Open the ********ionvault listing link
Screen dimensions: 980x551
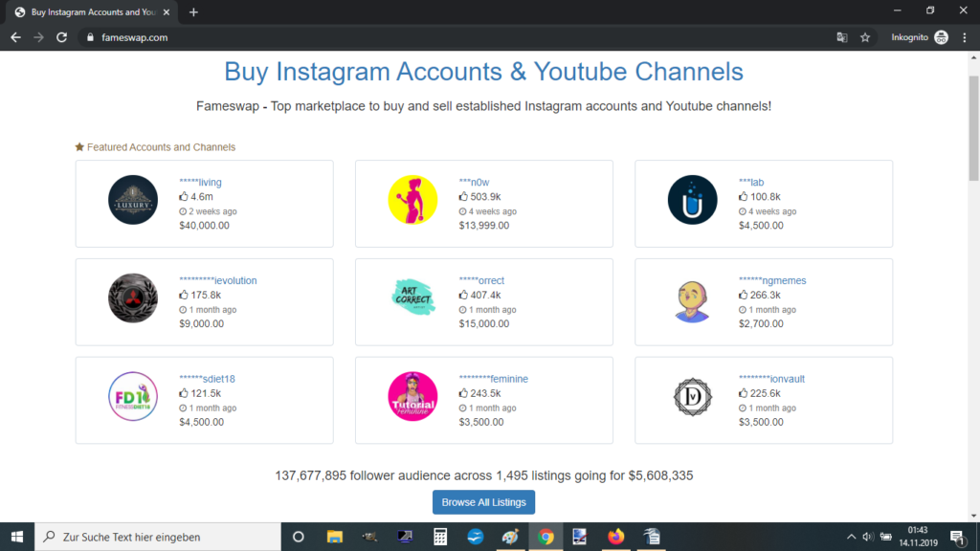pyautogui.click(x=771, y=379)
